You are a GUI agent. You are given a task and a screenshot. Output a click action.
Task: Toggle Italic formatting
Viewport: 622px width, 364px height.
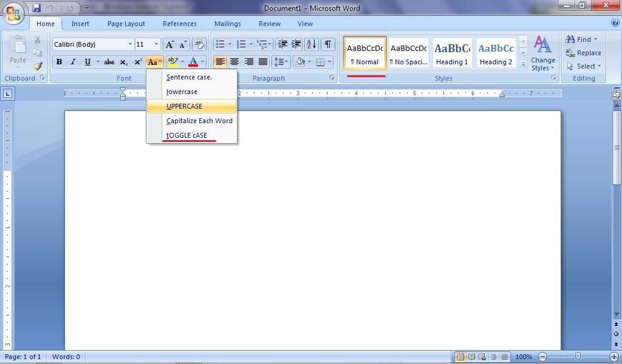click(73, 62)
